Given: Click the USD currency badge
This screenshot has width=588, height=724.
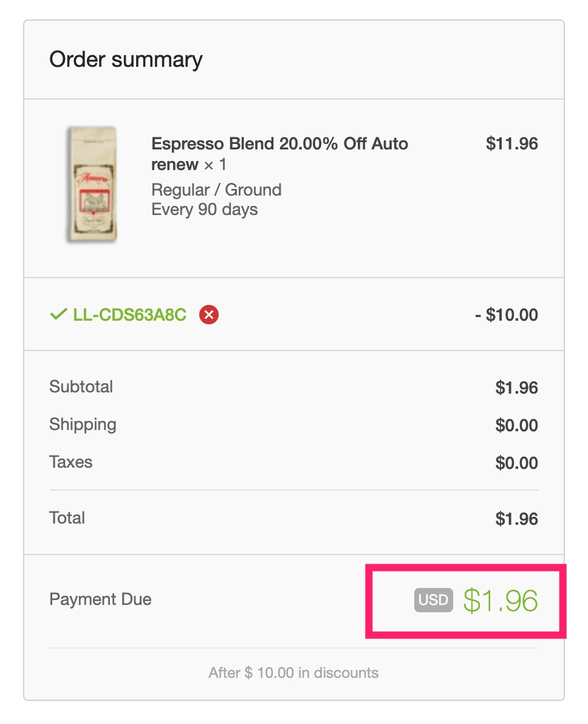Looking at the screenshot, I should (433, 601).
